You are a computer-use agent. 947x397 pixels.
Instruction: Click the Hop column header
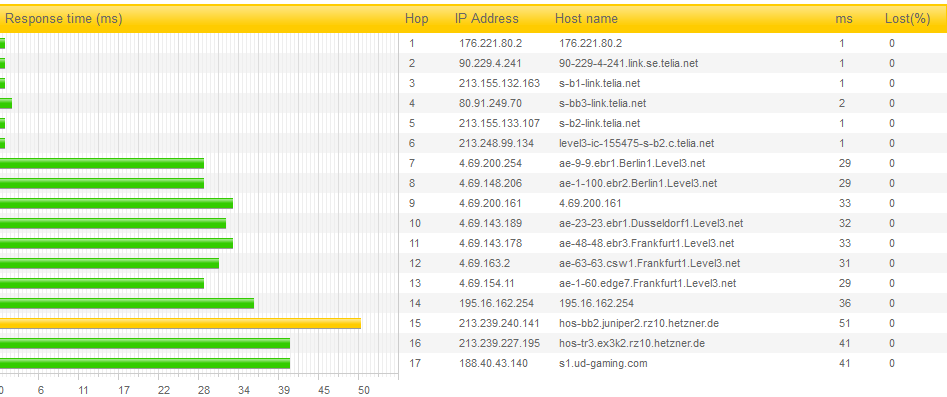417,19
